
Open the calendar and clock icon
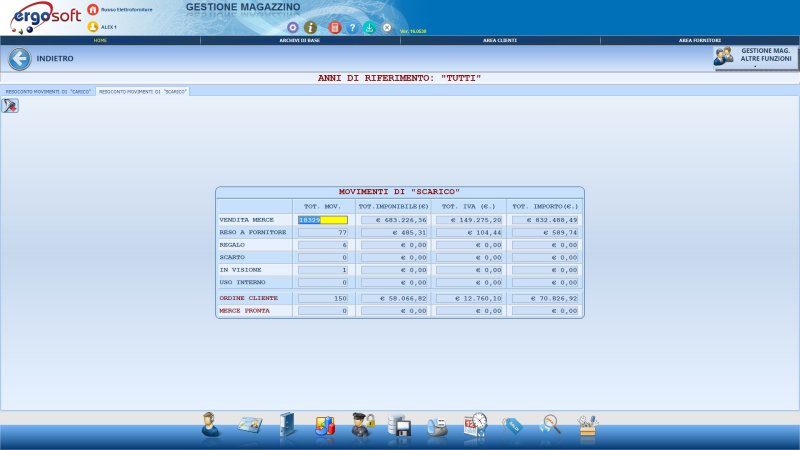point(475,424)
